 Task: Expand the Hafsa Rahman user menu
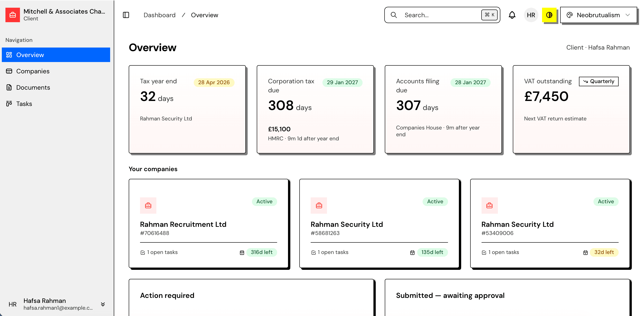tap(102, 304)
